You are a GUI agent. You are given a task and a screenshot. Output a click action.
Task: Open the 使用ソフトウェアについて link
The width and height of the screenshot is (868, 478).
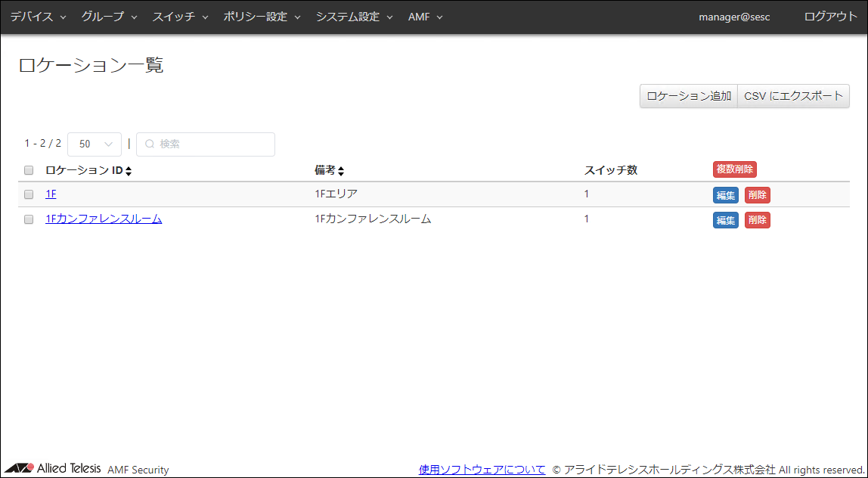point(482,470)
